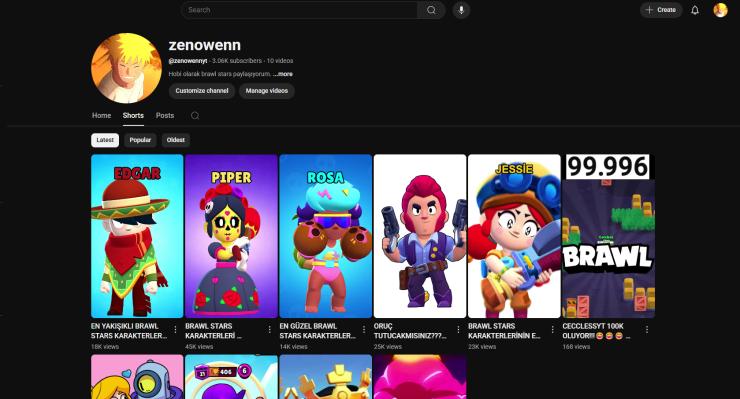Open account avatar menu
The height and width of the screenshot is (399, 740).
[720, 10]
